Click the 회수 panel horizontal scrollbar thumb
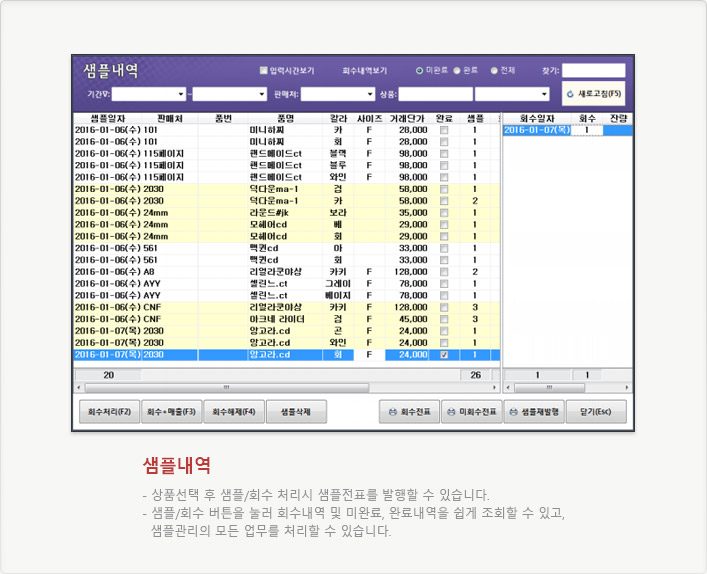The image size is (707, 574). 549,388
